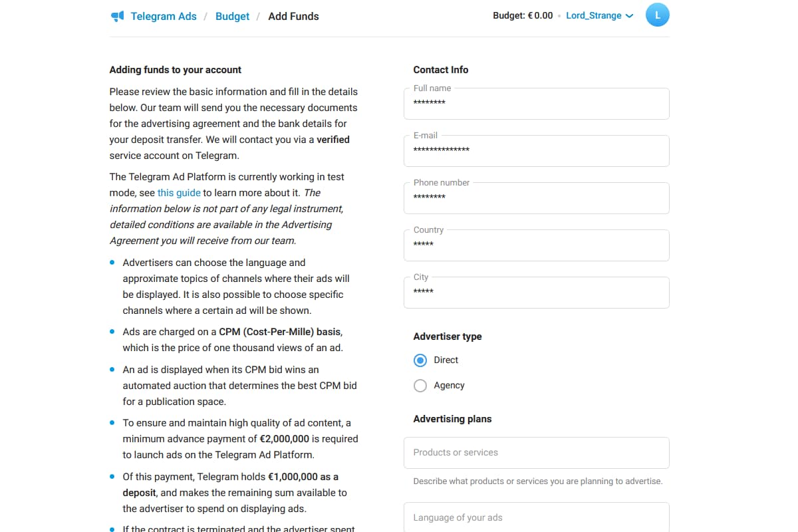The height and width of the screenshot is (532, 798).
Task: Click the Country input field
Action: point(536,245)
